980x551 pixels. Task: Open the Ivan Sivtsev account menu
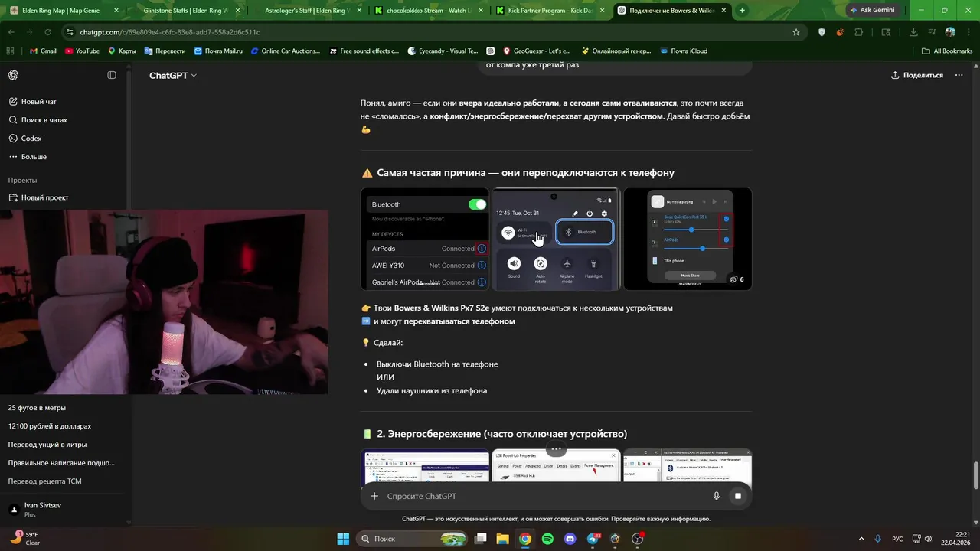click(65, 510)
